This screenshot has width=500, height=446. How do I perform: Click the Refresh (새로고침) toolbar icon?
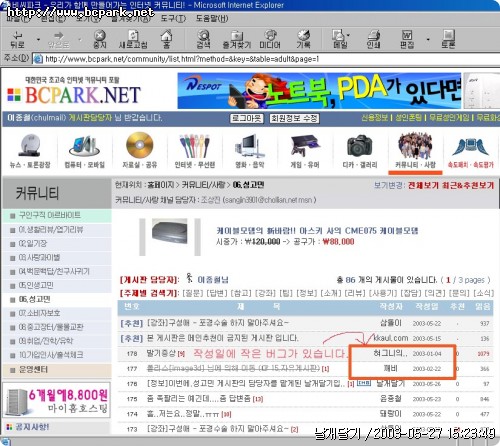[133, 39]
